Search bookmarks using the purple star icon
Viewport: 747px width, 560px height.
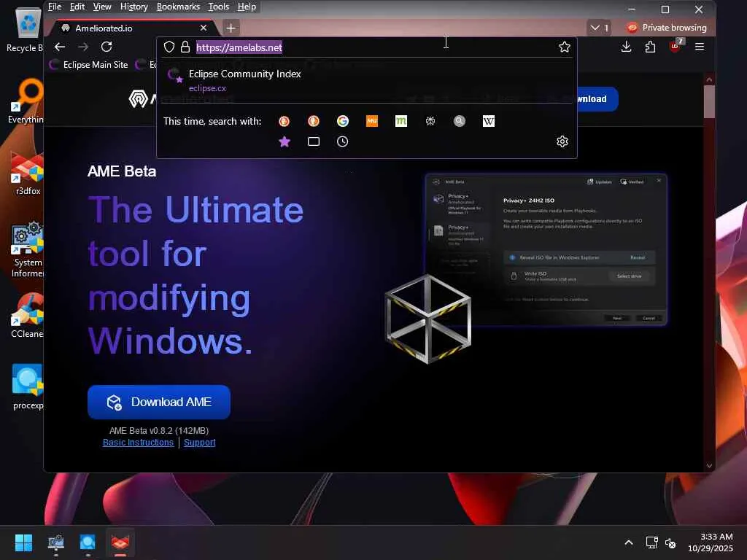(x=285, y=141)
